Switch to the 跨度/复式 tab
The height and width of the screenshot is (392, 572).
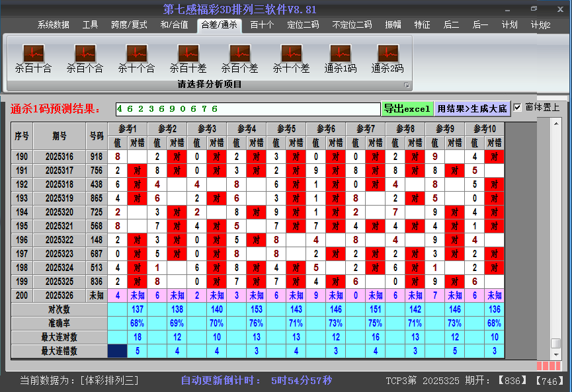coord(124,24)
